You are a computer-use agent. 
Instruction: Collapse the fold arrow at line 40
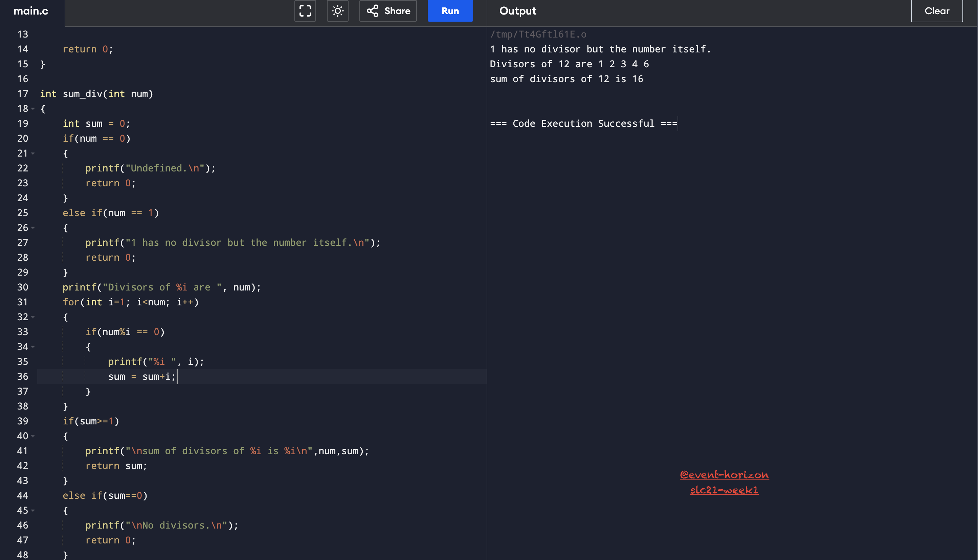point(33,436)
